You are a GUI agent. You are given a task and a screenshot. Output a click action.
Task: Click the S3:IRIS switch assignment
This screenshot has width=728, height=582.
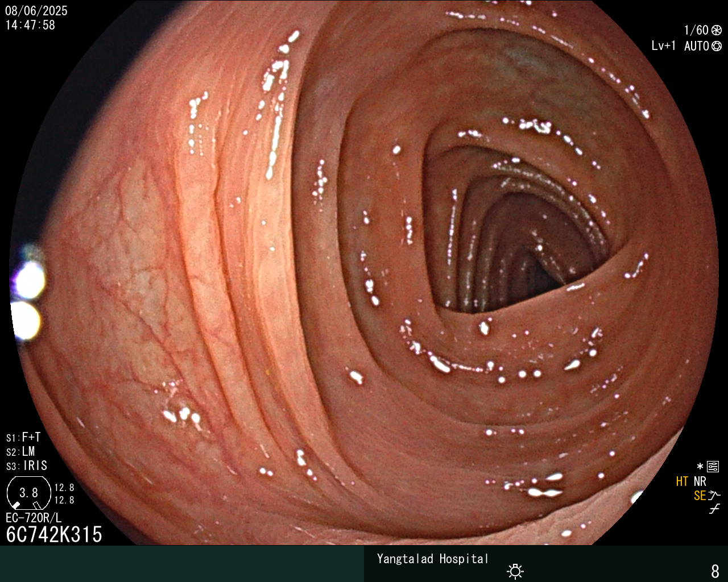(x=27, y=466)
